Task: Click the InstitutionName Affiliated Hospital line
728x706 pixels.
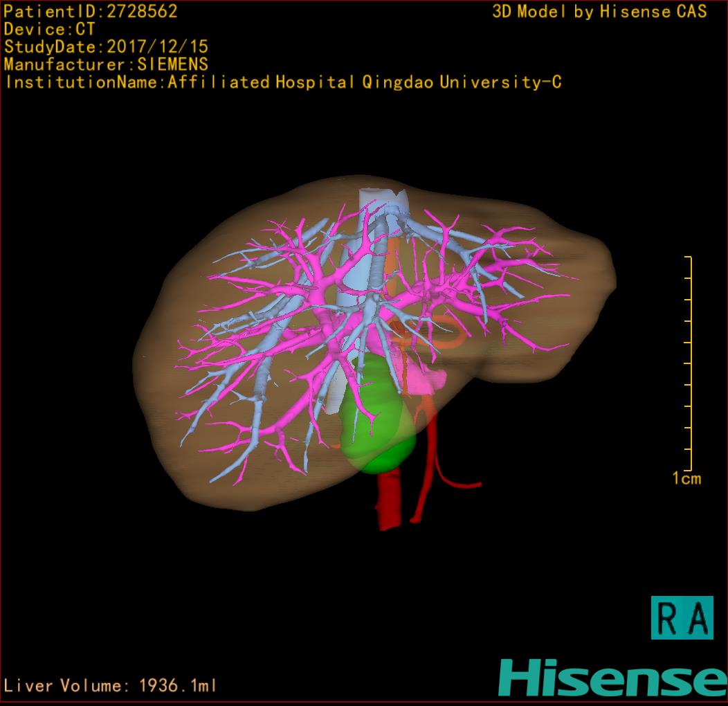Action: (283, 82)
